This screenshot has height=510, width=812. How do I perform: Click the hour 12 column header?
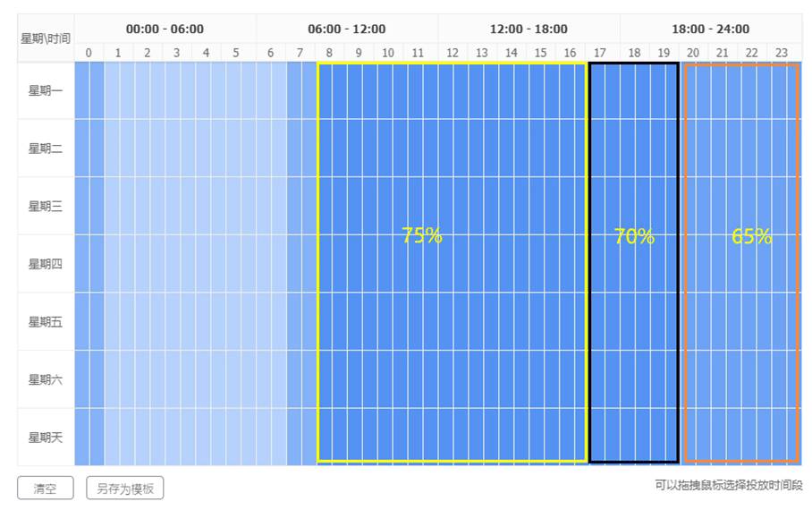(x=453, y=53)
